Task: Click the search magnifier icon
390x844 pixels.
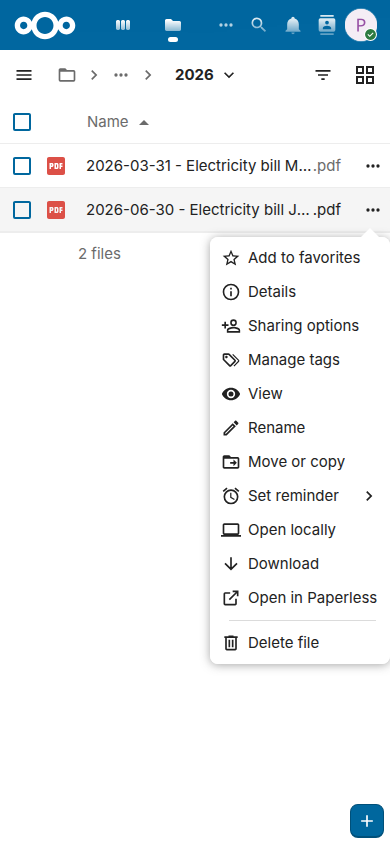Action: (259, 25)
